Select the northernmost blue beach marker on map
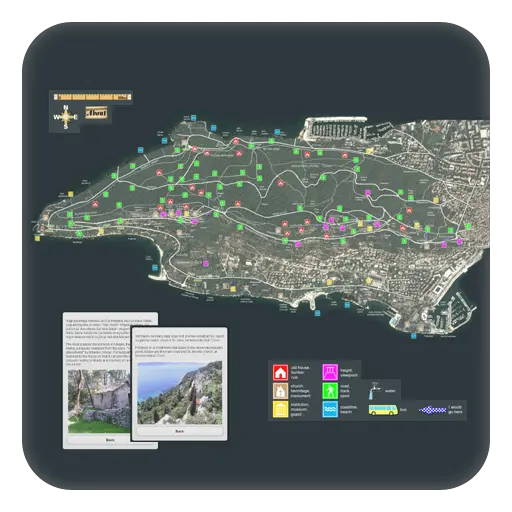The height and width of the screenshot is (512, 512). (x=193, y=118)
